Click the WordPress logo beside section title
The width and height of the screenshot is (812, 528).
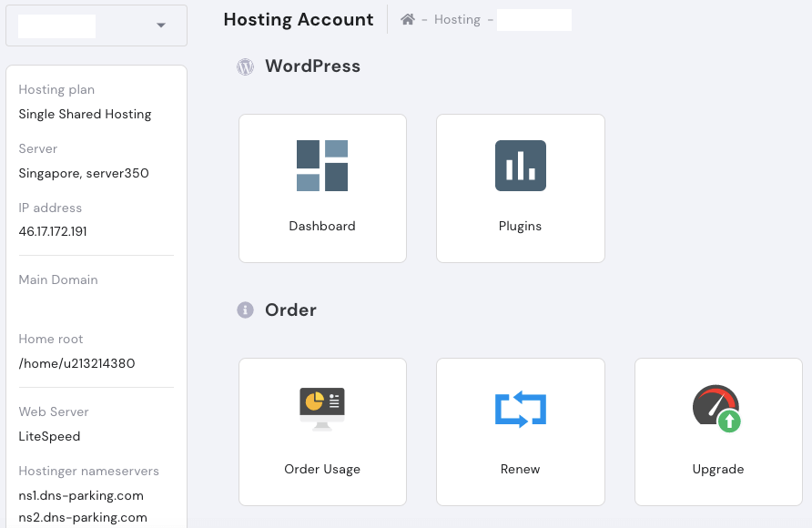(245, 66)
